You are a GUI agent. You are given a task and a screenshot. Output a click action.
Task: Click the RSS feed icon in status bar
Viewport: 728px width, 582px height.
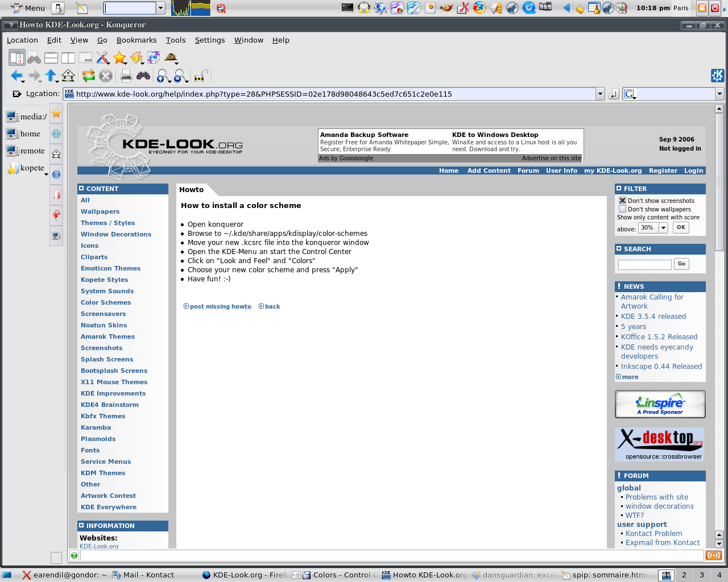pos(713,555)
